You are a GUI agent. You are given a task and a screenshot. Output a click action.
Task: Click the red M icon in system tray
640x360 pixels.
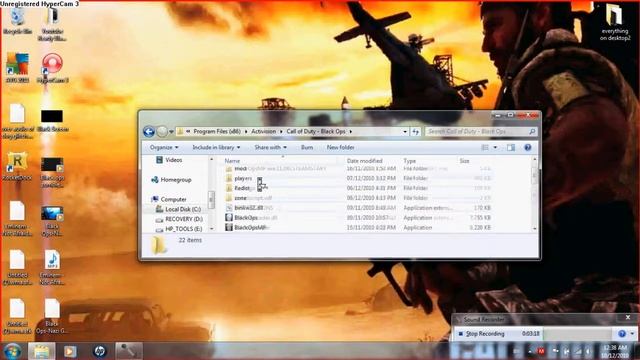[541, 351]
